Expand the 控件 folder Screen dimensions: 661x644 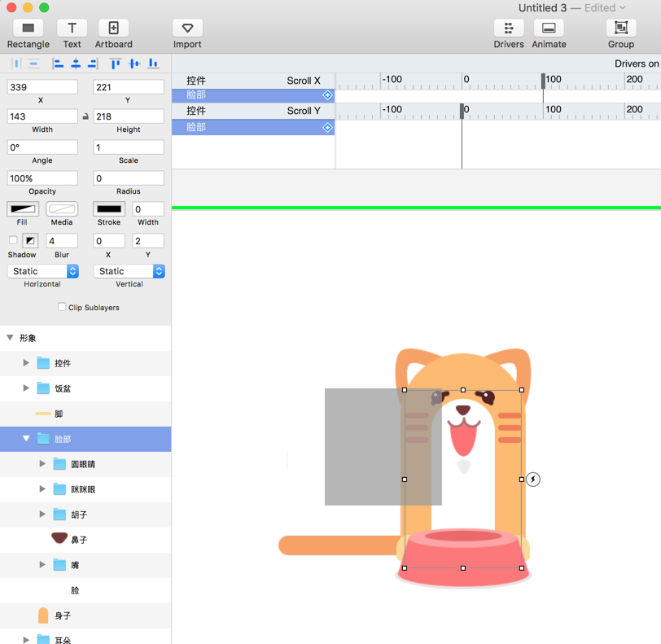click(x=26, y=362)
